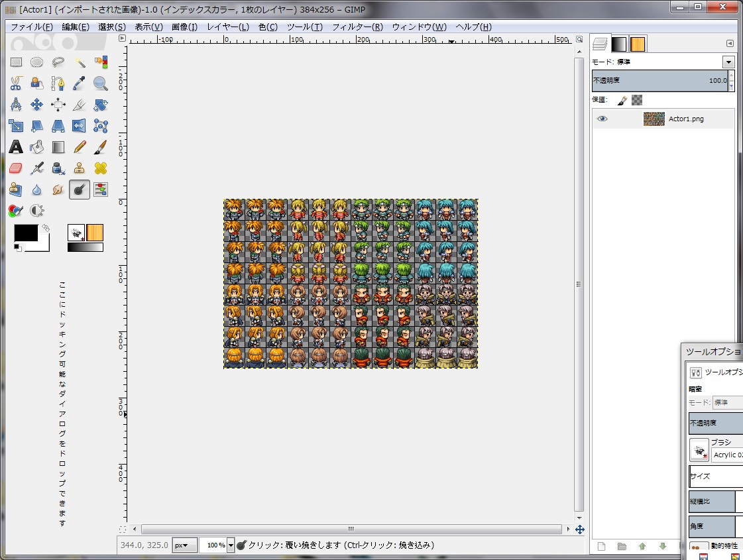Select the Blur/Sharpen droplet tool

[37, 190]
